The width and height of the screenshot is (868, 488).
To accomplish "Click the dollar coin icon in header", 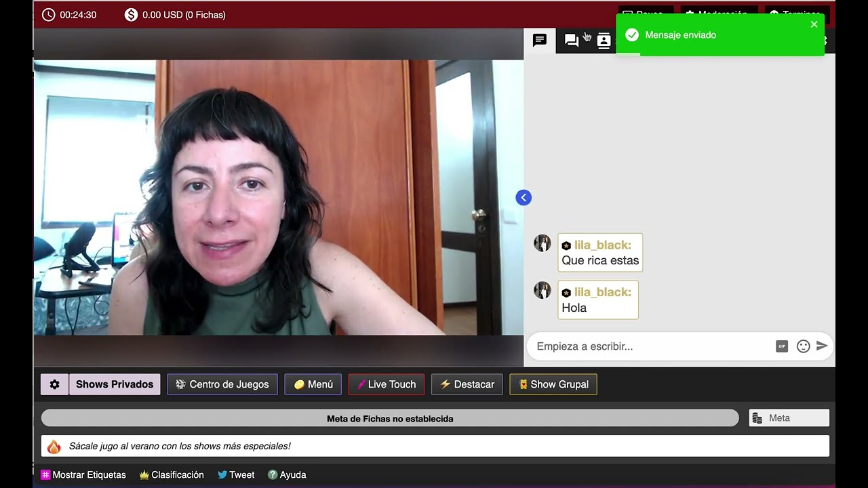I will pyautogui.click(x=132, y=15).
